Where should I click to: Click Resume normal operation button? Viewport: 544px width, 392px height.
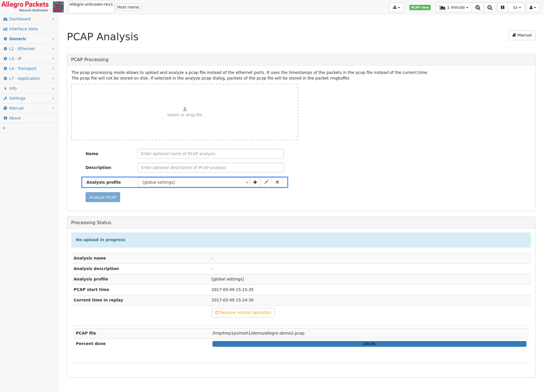[x=243, y=313]
